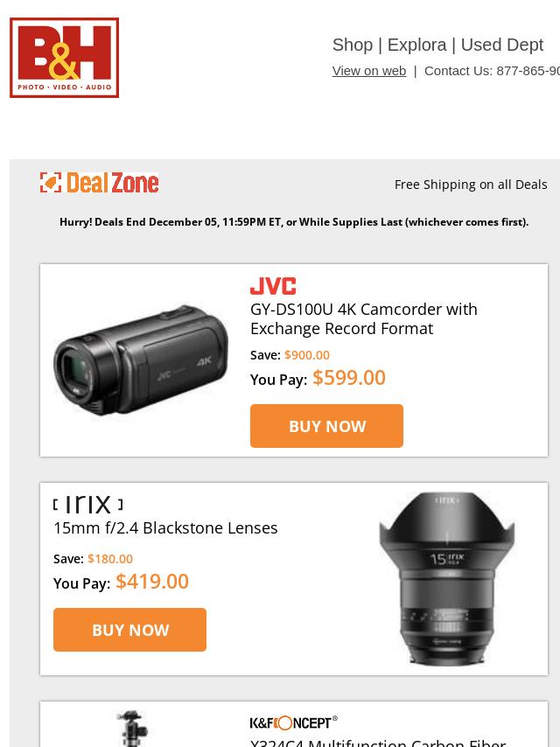Go to Used Dept section
The image size is (560, 747).
coord(502,45)
